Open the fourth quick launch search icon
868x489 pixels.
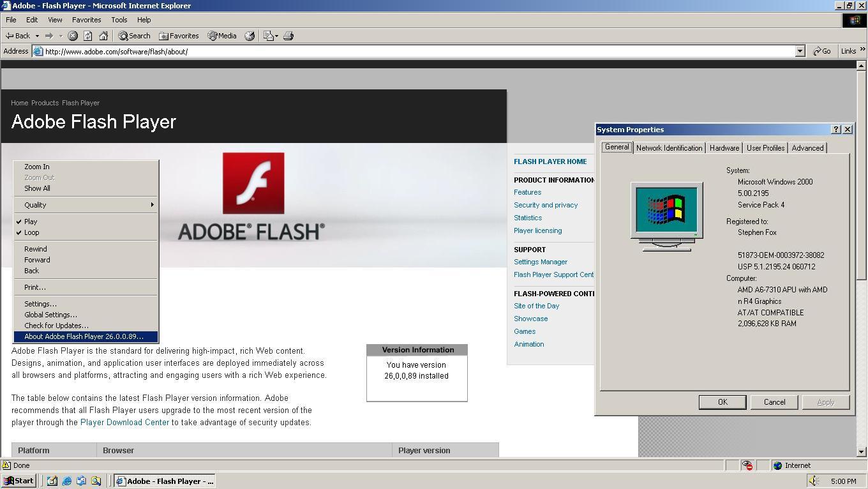[96, 481]
